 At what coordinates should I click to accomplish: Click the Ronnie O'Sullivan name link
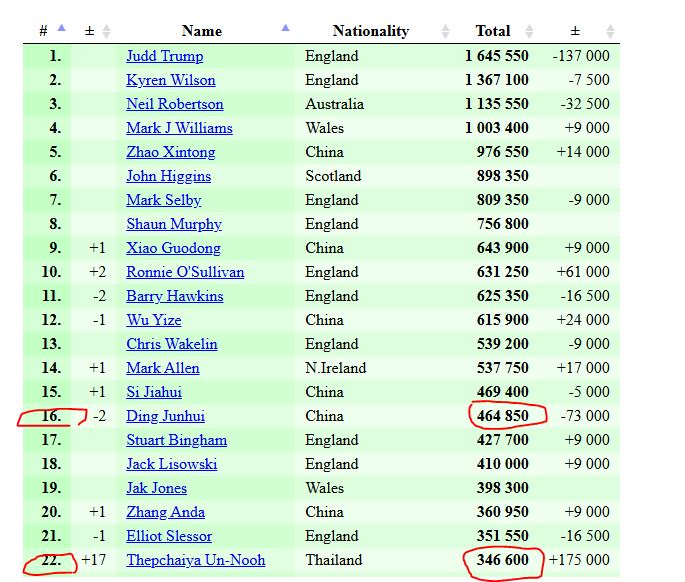185,272
